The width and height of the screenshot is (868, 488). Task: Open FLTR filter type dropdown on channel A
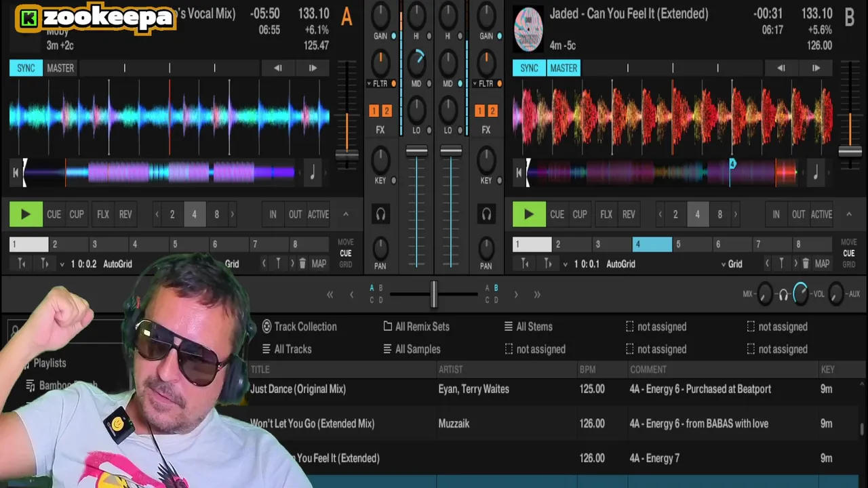tap(378, 84)
